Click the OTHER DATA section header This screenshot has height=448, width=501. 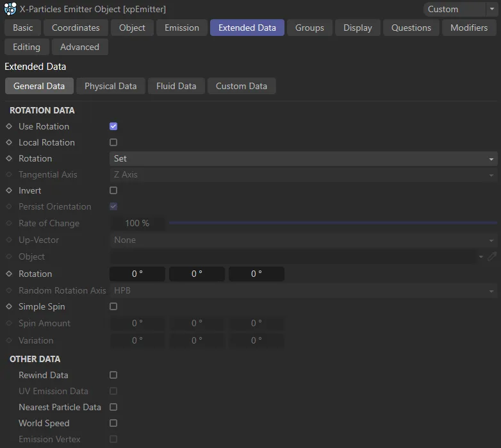pyautogui.click(x=35, y=359)
